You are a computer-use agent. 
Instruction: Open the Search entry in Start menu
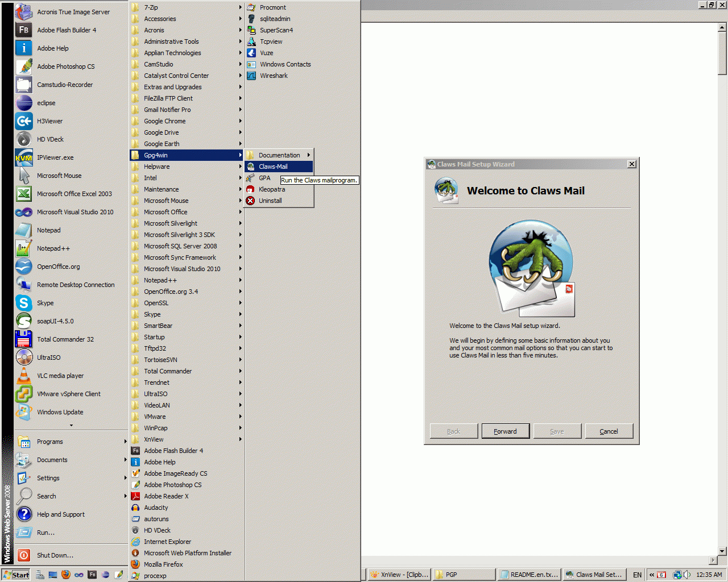pos(72,496)
